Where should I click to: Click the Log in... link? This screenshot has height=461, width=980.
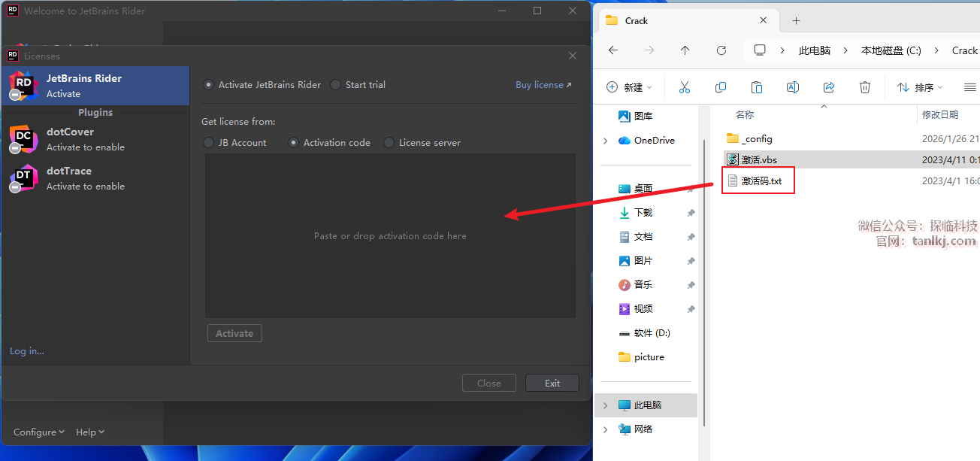click(x=27, y=351)
